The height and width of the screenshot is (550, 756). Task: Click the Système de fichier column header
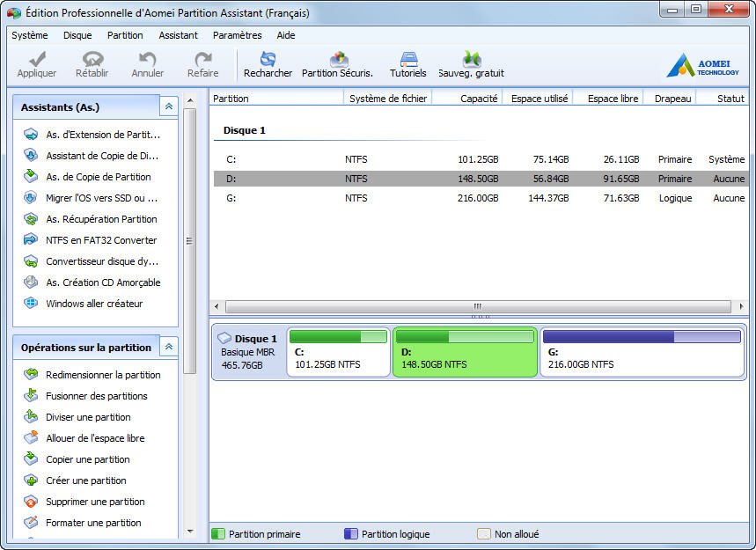387,99
